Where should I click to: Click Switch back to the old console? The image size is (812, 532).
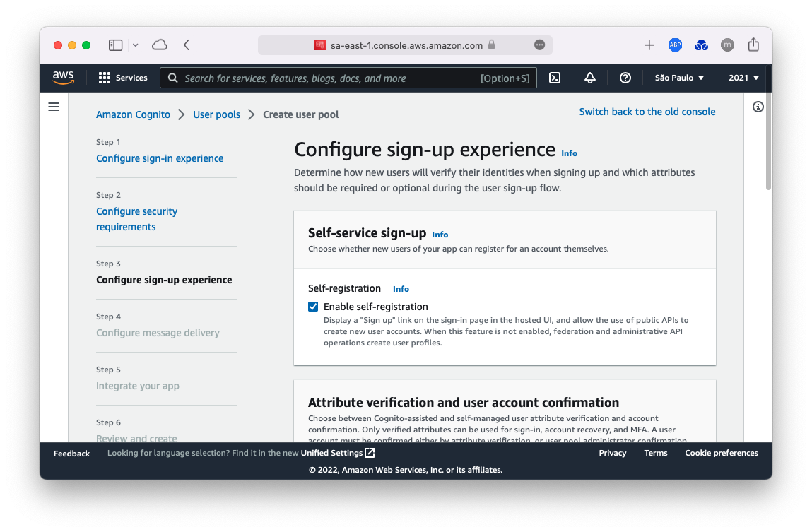pos(647,112)
